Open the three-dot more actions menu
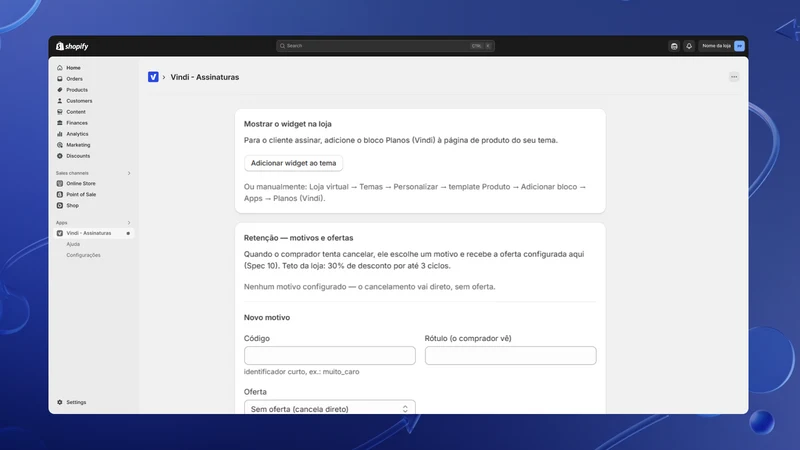 pyautogui.click(x=734, y=77)
